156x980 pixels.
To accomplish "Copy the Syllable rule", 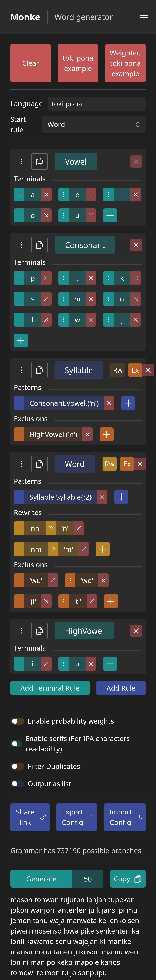I will (x=39, y=370).
